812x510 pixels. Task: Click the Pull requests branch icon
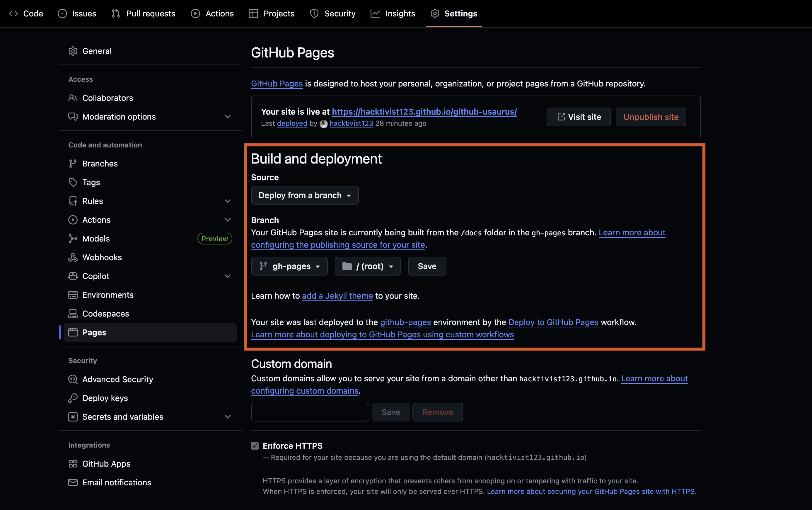coord(116,13)
